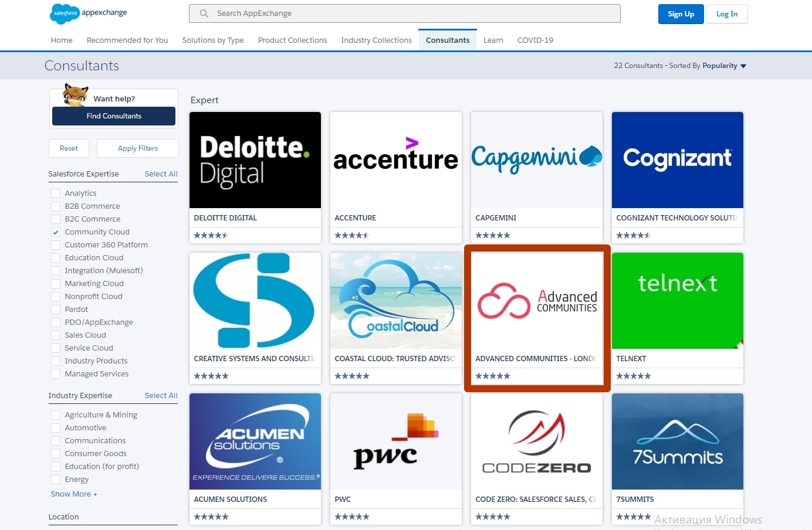Screen dimensions: 812x530
Task: Check the Nonprofit Cloud filter
Action: tap(56, 296)
